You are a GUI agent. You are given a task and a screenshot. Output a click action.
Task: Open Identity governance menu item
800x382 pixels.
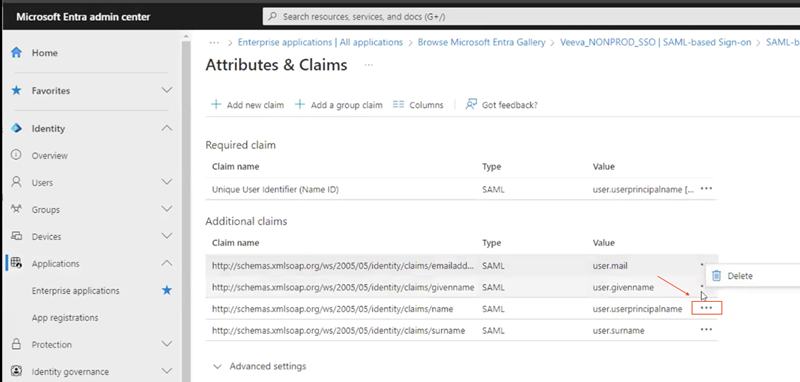70,371
